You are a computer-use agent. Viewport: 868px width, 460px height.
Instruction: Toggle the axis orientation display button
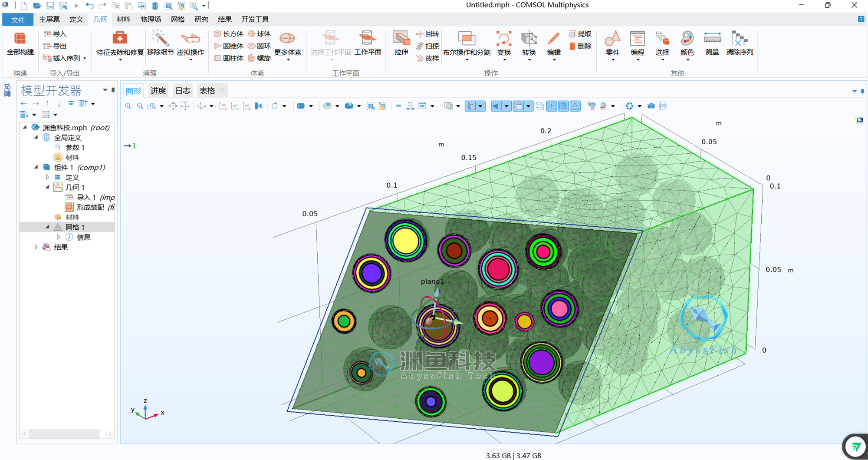pos(552,106)
